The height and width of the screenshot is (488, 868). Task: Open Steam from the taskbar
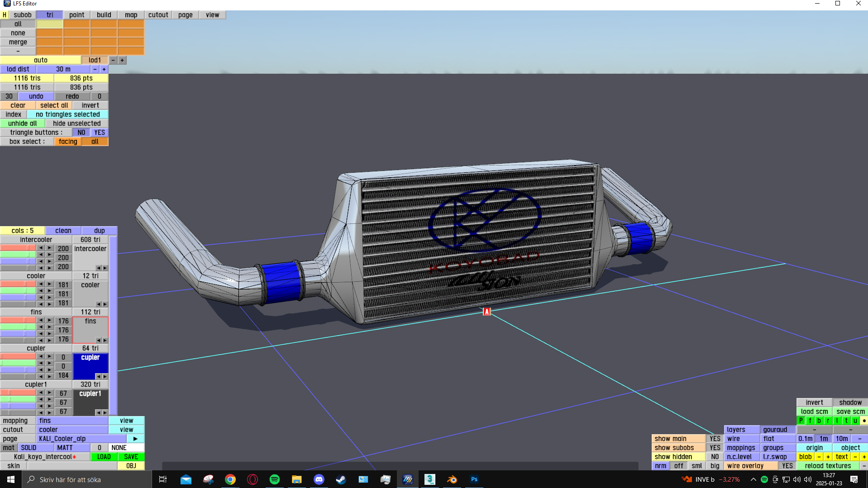(x=341, y=479)
